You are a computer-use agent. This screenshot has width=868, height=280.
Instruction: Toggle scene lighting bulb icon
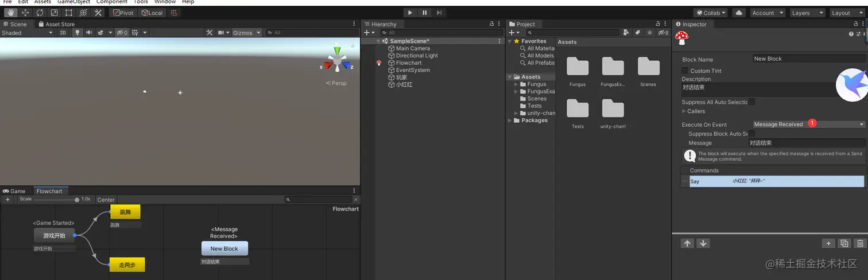(78, 33)
